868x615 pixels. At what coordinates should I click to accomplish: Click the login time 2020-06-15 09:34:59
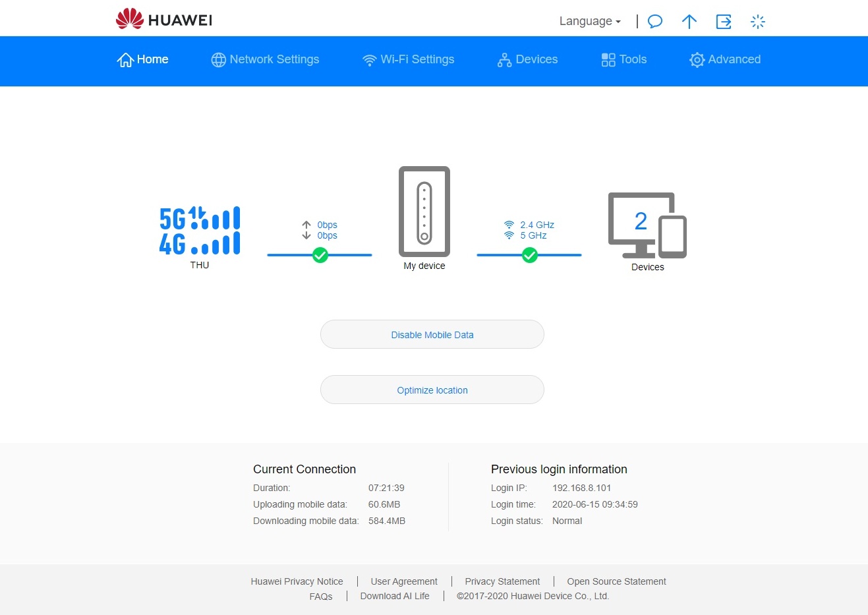tap(595, 504)
